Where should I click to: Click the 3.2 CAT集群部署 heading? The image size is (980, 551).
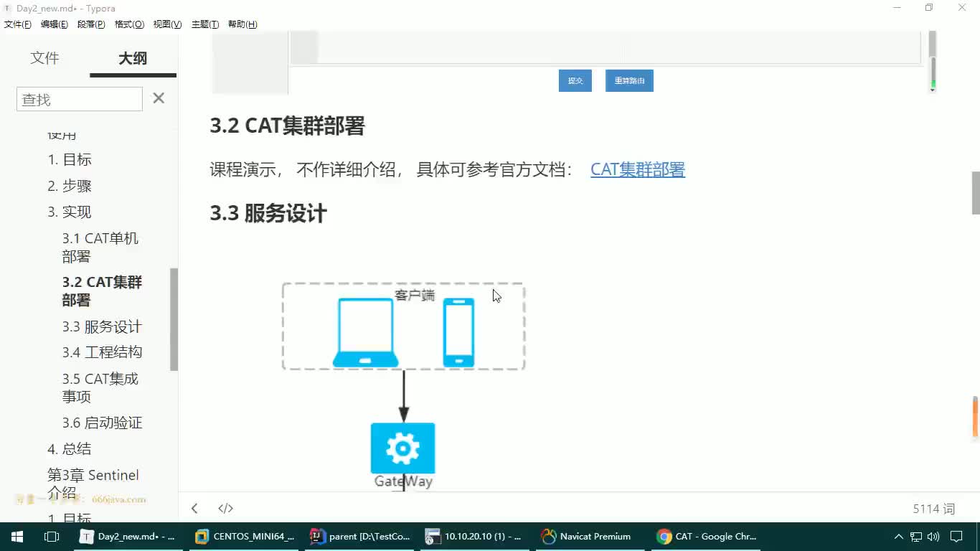(287, 126)
